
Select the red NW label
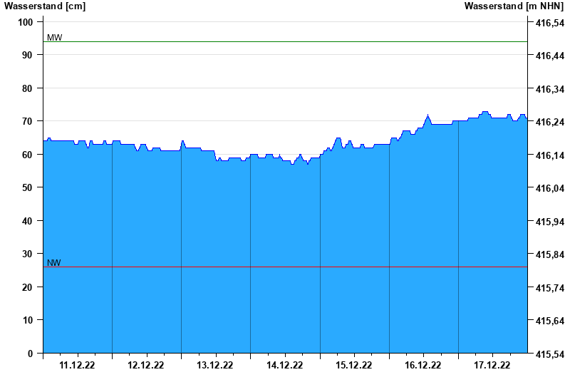(54, 263)
